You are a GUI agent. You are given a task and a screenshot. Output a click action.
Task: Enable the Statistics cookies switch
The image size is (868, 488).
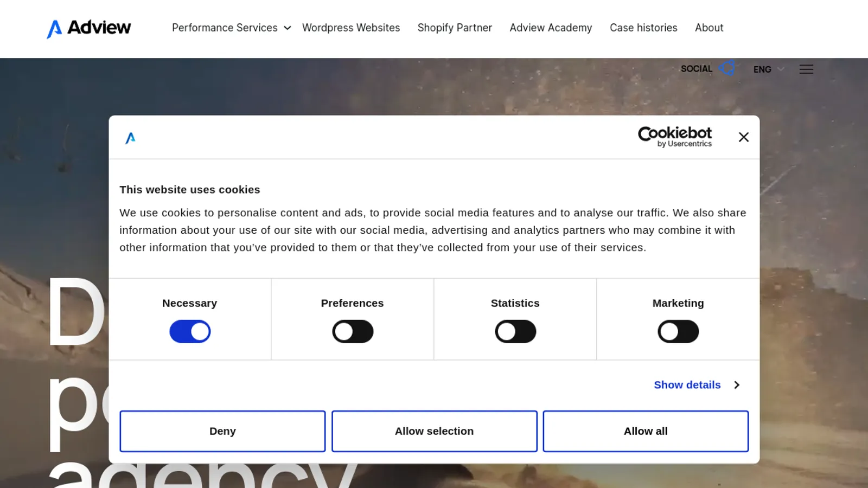(515, 331)
